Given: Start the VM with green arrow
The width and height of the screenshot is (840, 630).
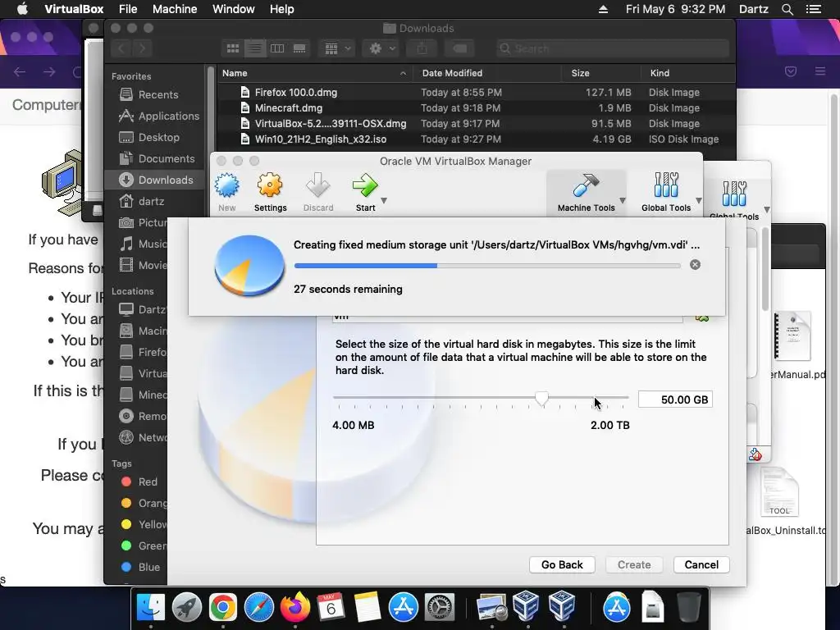Looking at the screenshot, I should tap(365, 185).
